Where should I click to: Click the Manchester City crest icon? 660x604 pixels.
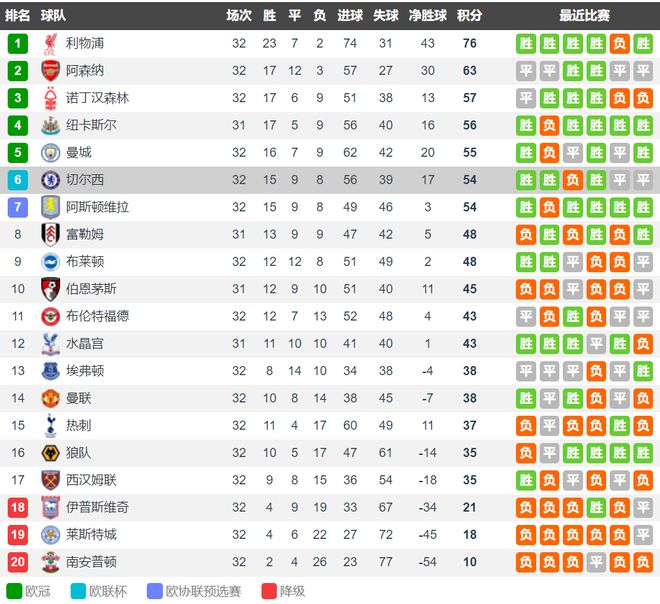50,153
